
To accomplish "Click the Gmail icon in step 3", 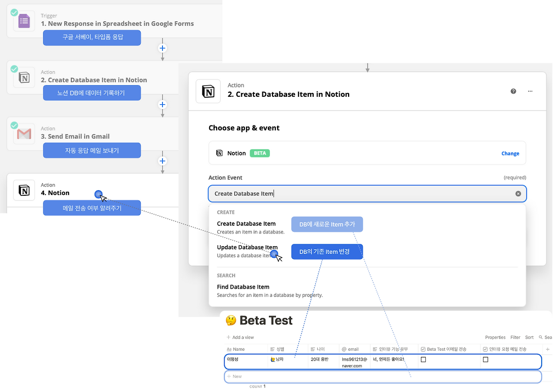I will click(x=24, y=134).
